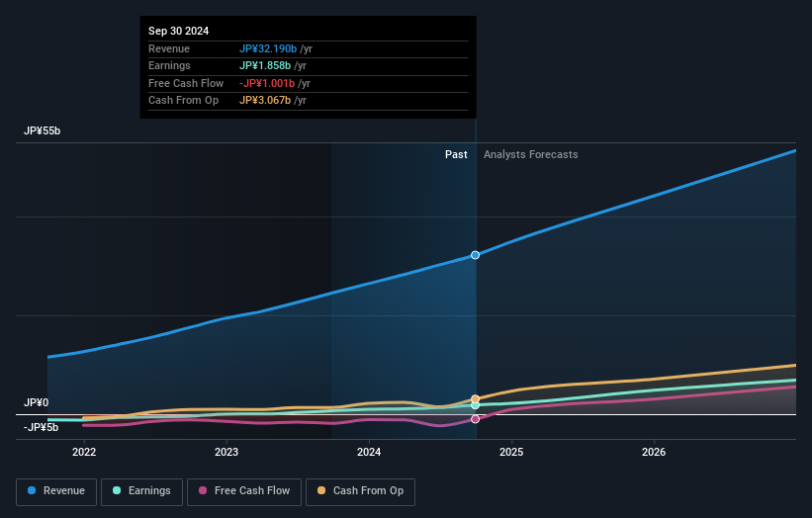Click the Free Cash Flow pink data point marker

(x=475, y=419)
